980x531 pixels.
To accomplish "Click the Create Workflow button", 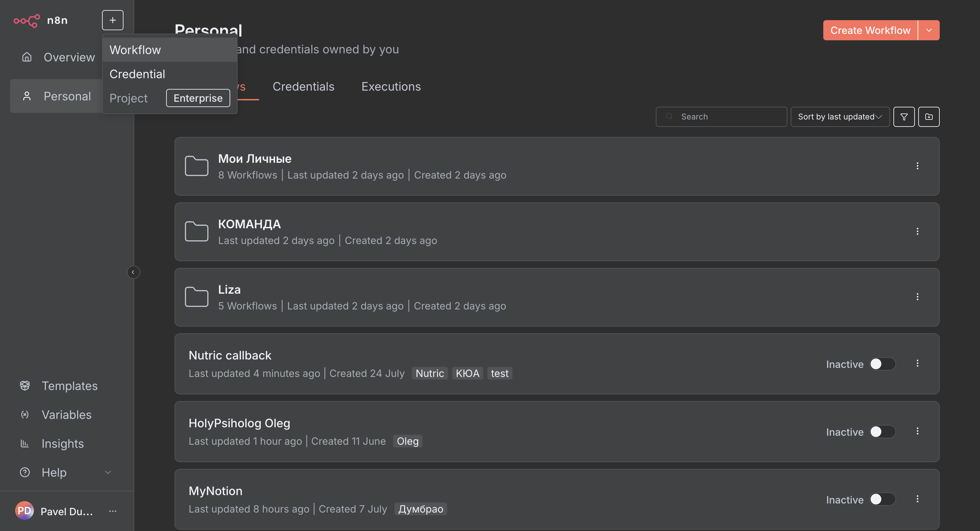I will (870, 31).
